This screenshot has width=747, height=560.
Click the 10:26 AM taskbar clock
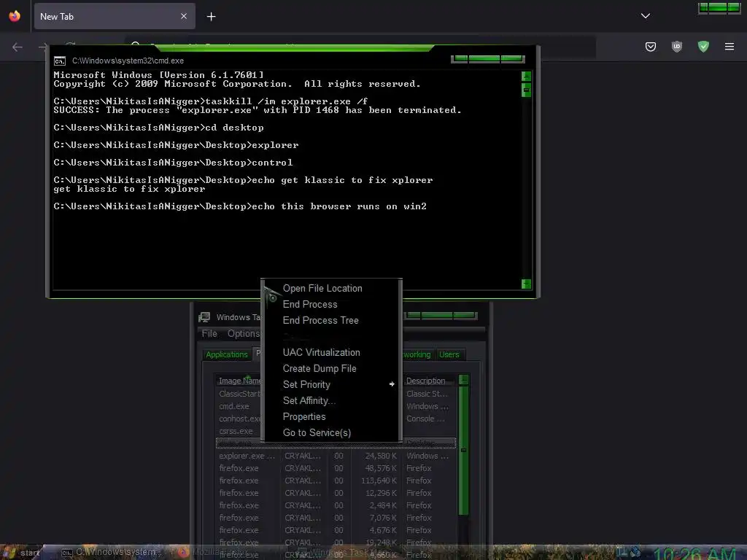click(695, 553)
